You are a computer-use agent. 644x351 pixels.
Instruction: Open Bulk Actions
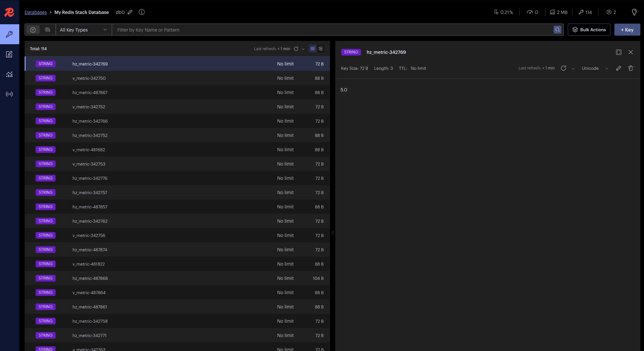[589, 30]
